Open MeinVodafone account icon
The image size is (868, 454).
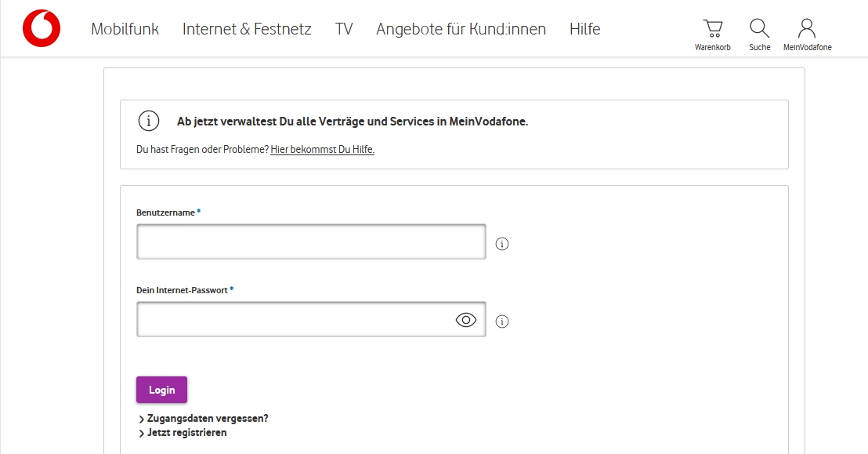pyautogui.click(x=806, y=27)
